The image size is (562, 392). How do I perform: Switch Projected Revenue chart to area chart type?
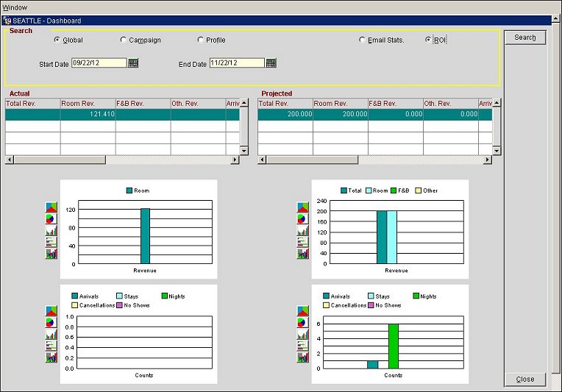click(303, 207)
